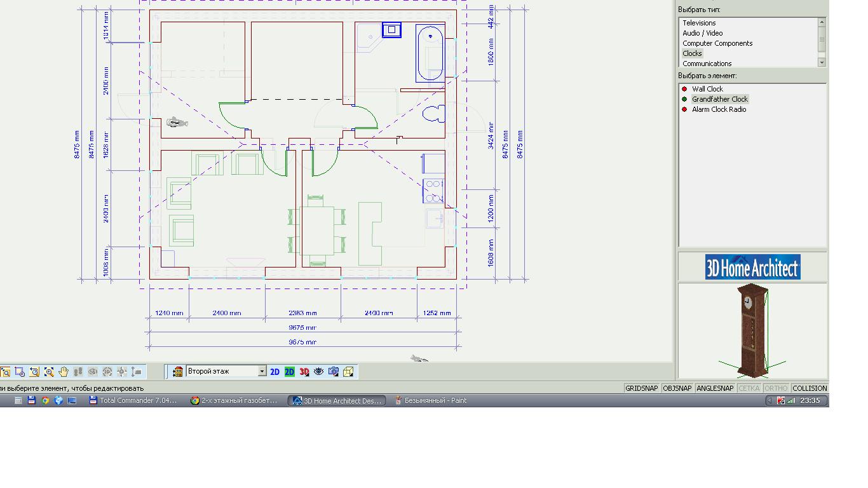Switch to Total Commander in taskbar
The width and height of the screenshot is (868, 488).
point(133,400)
